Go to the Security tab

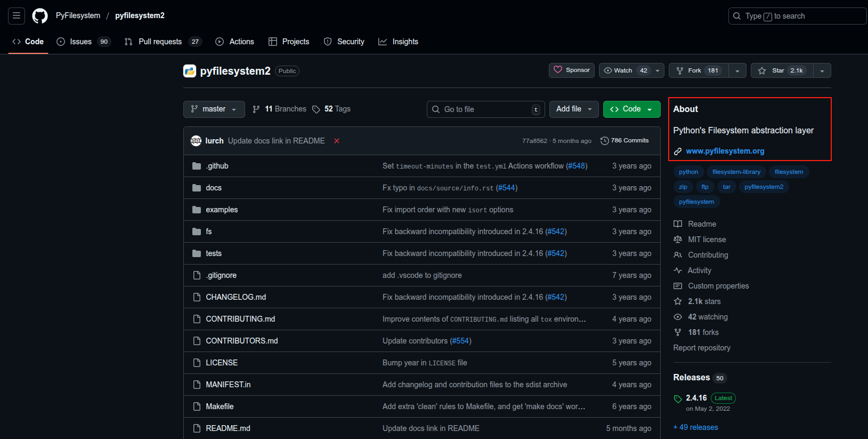[x=344, y=42]
